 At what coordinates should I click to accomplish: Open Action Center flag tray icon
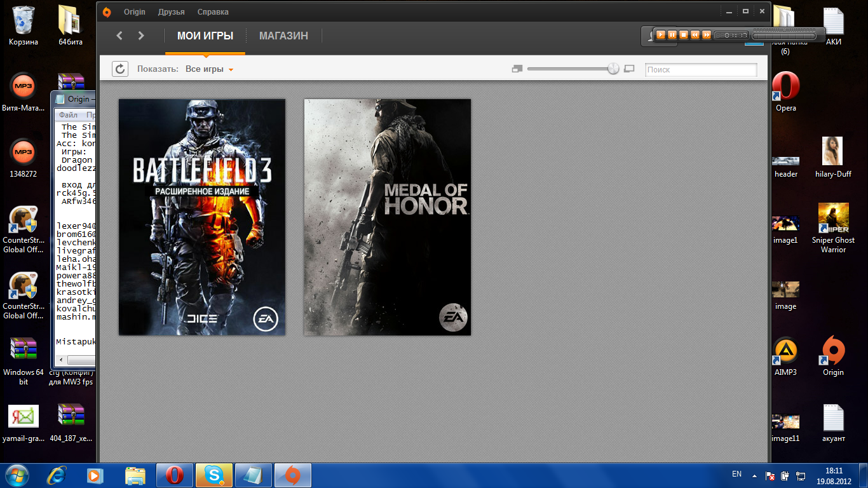pos(770,475)
